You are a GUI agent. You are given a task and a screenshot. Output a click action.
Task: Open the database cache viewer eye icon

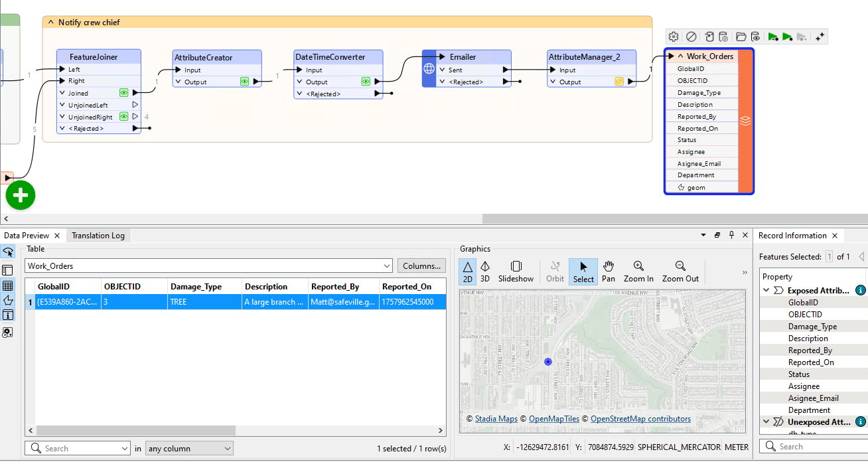point(757,37)
